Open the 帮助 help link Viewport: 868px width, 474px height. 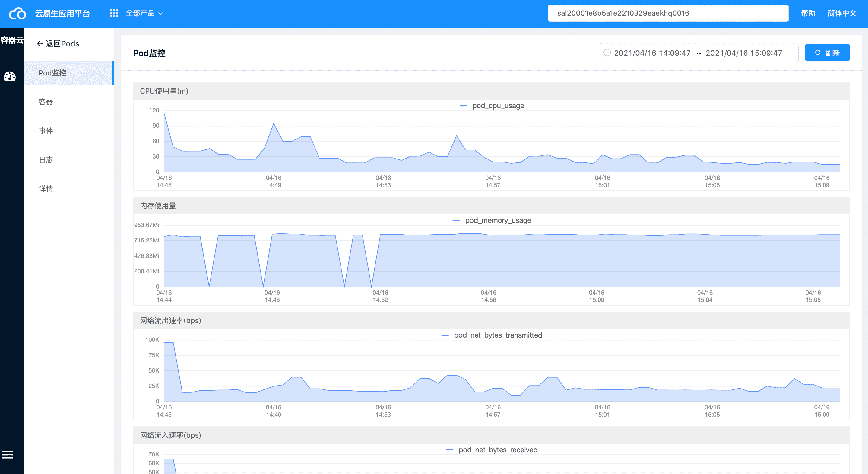pos(808,13)
